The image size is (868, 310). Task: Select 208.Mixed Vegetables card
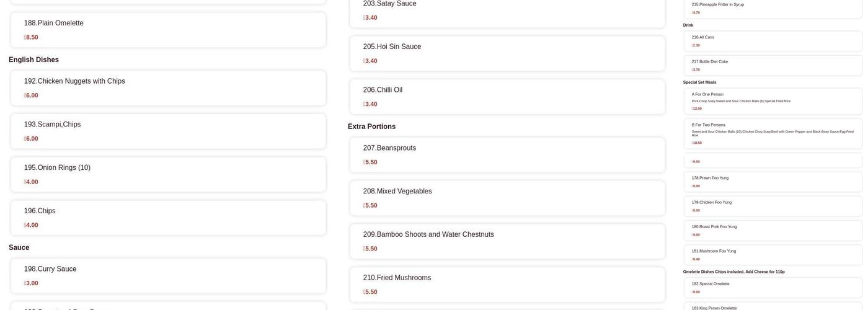point(507,198)
